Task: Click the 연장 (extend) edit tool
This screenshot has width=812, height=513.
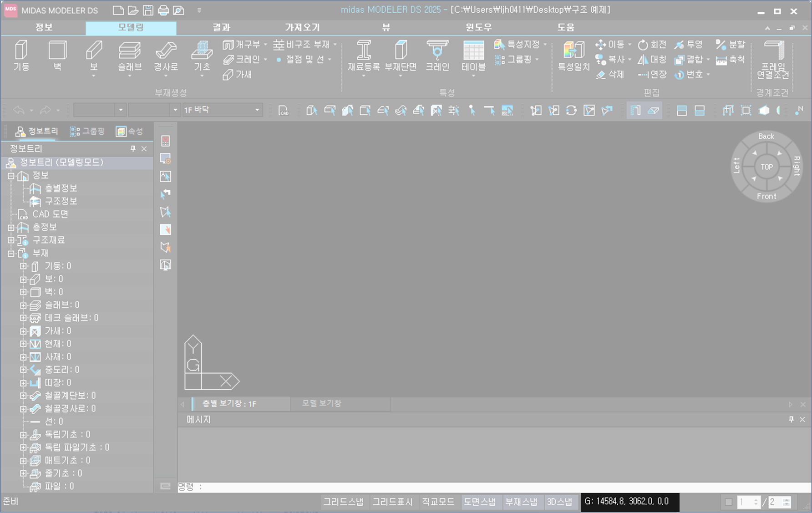Action: pos(652,75)
